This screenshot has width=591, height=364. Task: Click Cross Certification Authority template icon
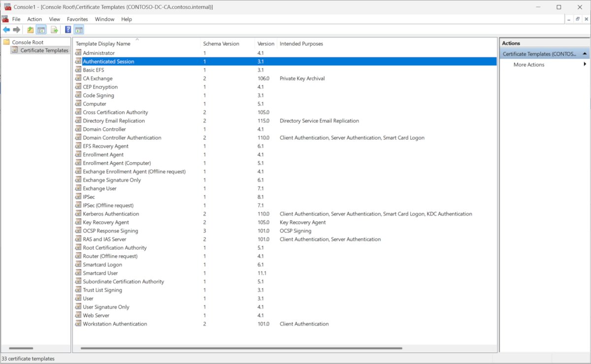(78, 112)
